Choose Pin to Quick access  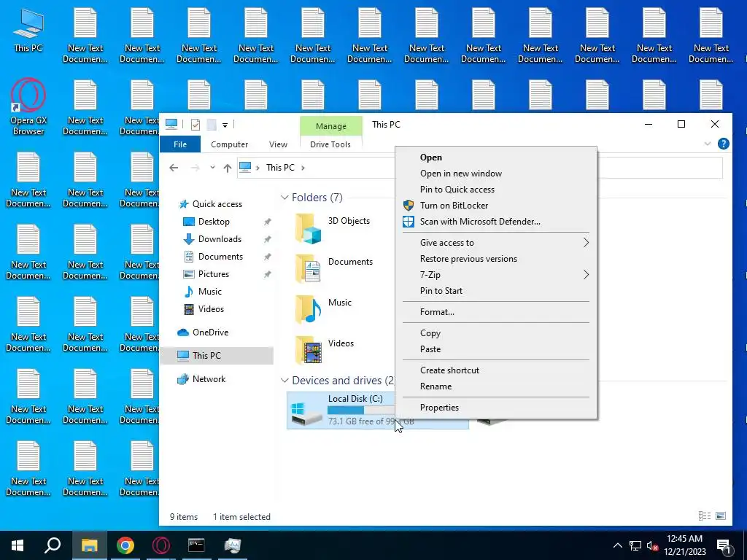pos(496,190)
